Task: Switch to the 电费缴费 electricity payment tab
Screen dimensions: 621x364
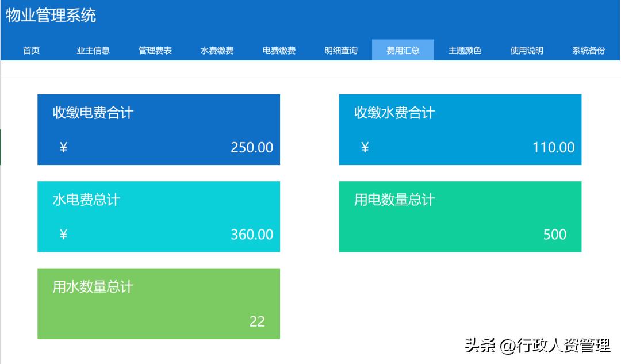Action: click(x=279, y=50)
